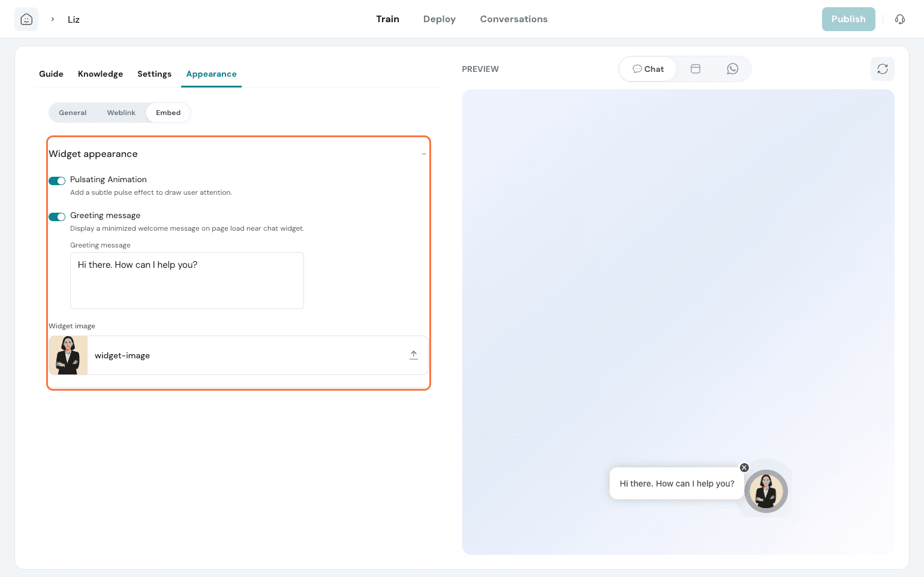Dismiss the greeting bubble with the X icon
924x577 pixels.
[744, 467]
